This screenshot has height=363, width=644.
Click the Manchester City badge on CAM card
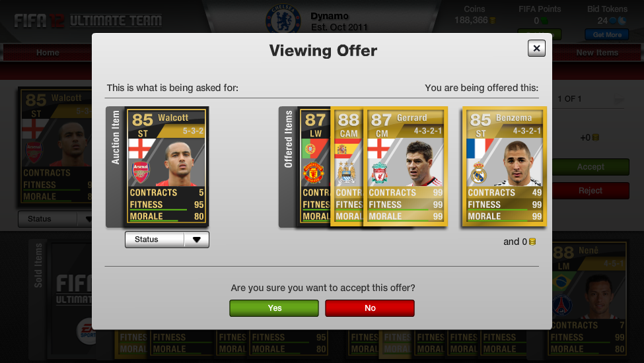346,173
